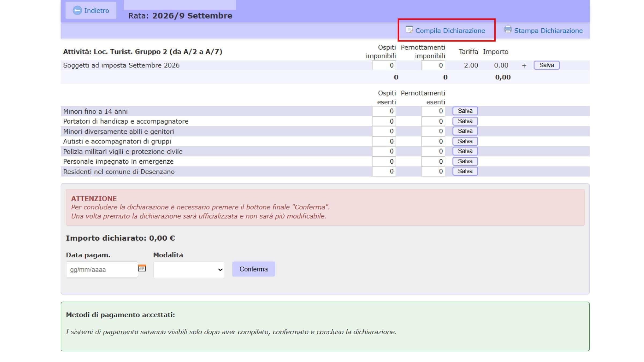
Task: Click the ATTENZIONE warning title
Action: click(94, 198)
